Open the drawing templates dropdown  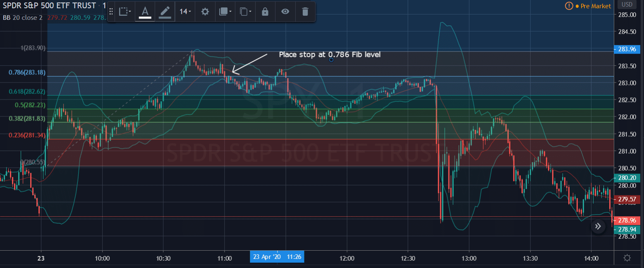click(x=125, y=12)
